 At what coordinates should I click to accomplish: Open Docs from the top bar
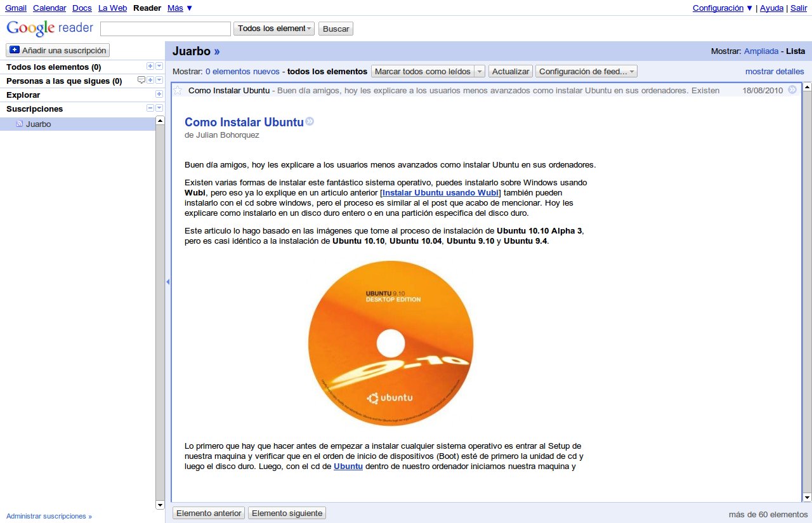tap(82, 8)
